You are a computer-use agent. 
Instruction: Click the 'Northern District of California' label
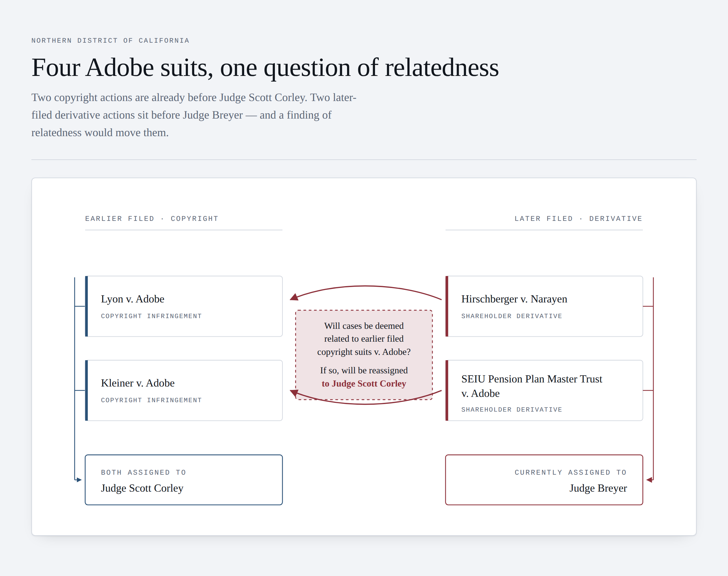coord(110,40)
